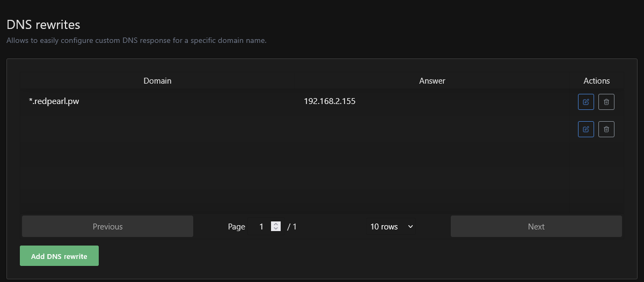Click the "/ 1" total pages label
644x282 pixels.
292,227
